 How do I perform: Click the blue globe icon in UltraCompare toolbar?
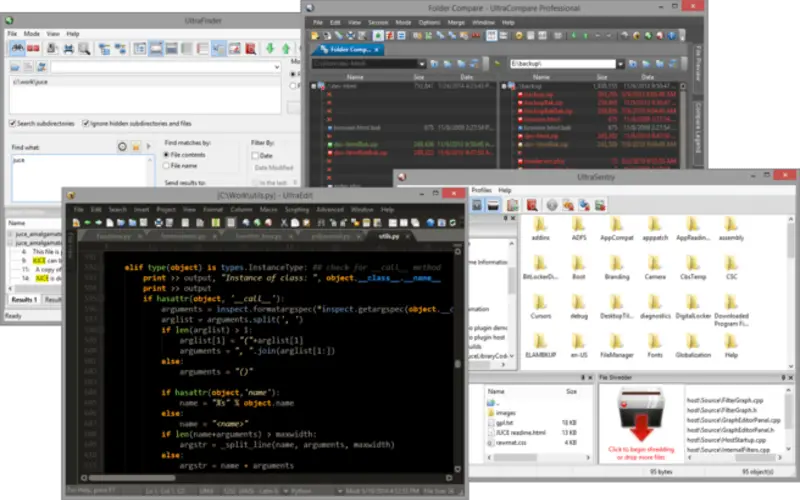(672, 35)
